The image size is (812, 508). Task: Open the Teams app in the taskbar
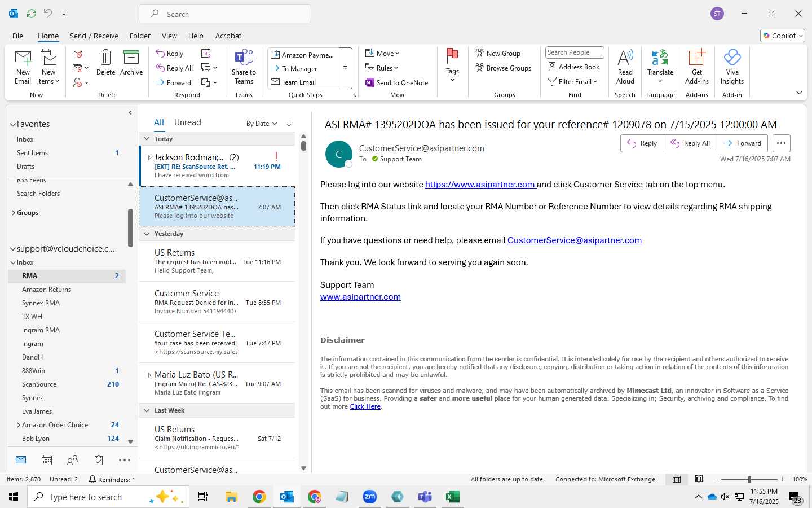(425, 497)
